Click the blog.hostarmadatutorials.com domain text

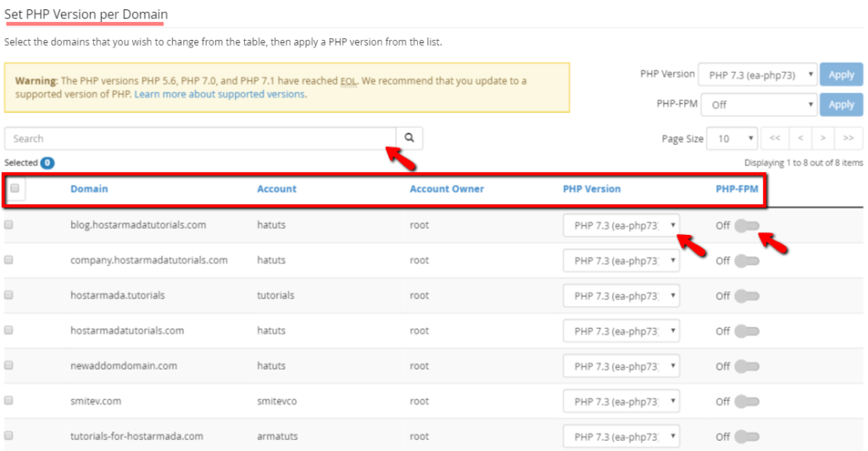[138, 225]
